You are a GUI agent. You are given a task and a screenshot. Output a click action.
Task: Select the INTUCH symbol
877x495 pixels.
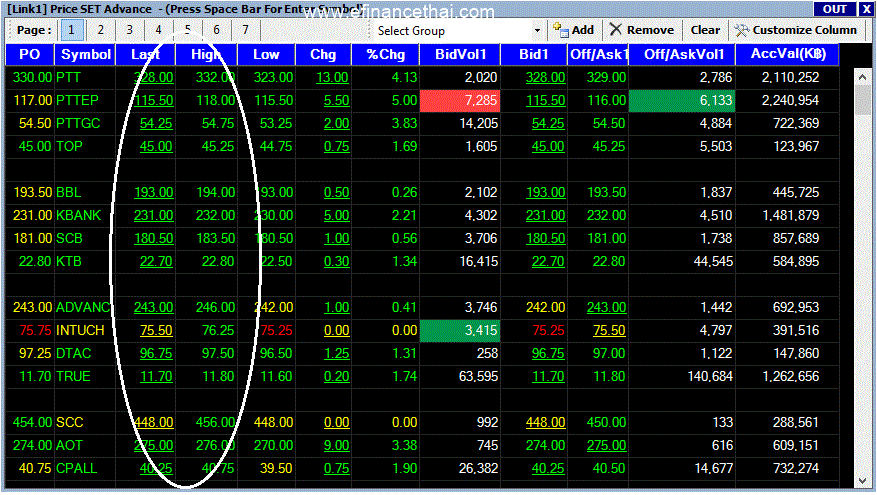click(x=80, y=330)
